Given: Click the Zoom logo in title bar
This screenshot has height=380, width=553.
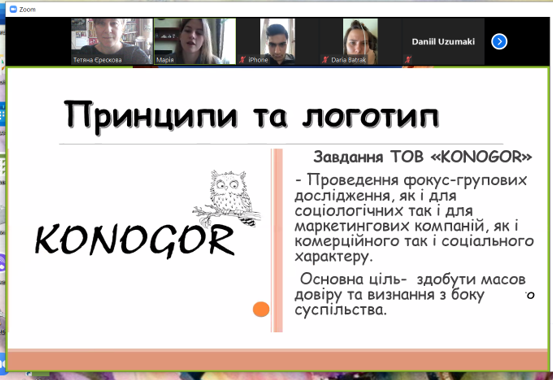Looking at the screenshot, I should 13,9.
